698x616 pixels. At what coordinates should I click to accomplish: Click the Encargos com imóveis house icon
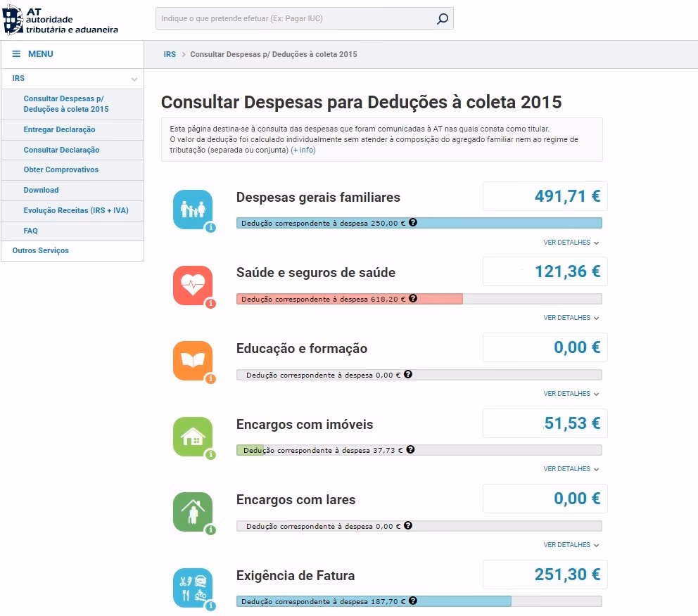pos(192,437)
